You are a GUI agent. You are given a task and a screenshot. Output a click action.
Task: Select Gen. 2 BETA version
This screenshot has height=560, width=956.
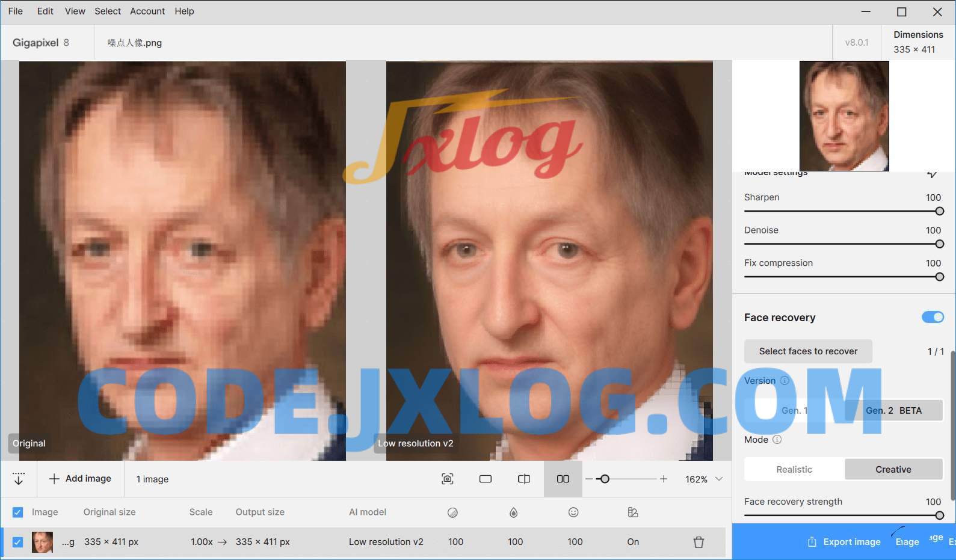[893, 410]
